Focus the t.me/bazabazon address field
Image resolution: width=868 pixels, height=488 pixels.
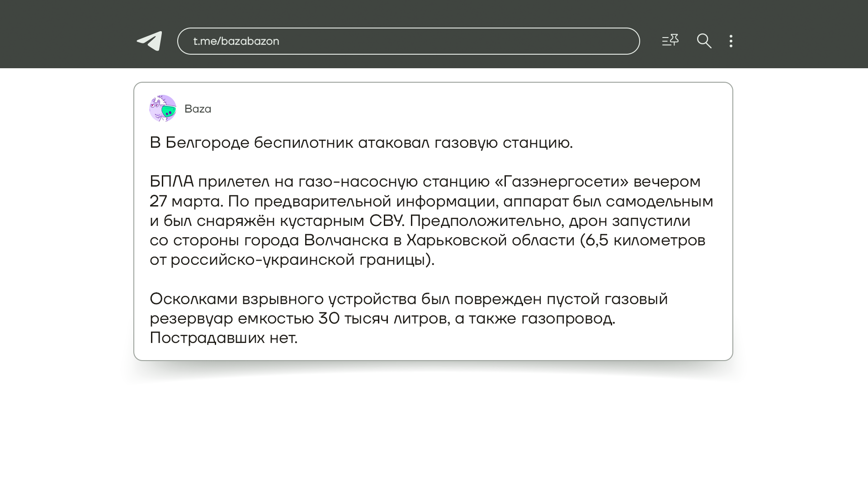tap(408, 41)
